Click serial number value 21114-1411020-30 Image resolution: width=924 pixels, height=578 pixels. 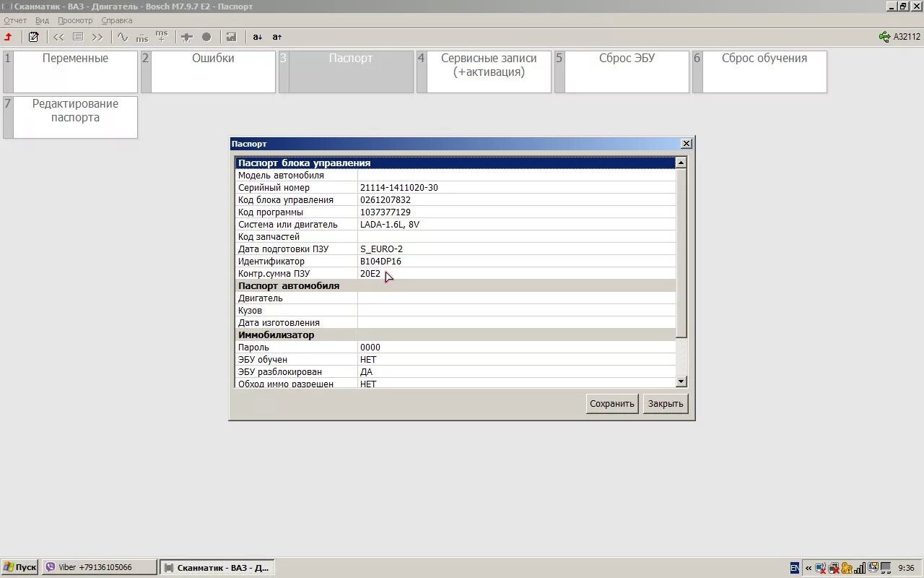point(399,188)
